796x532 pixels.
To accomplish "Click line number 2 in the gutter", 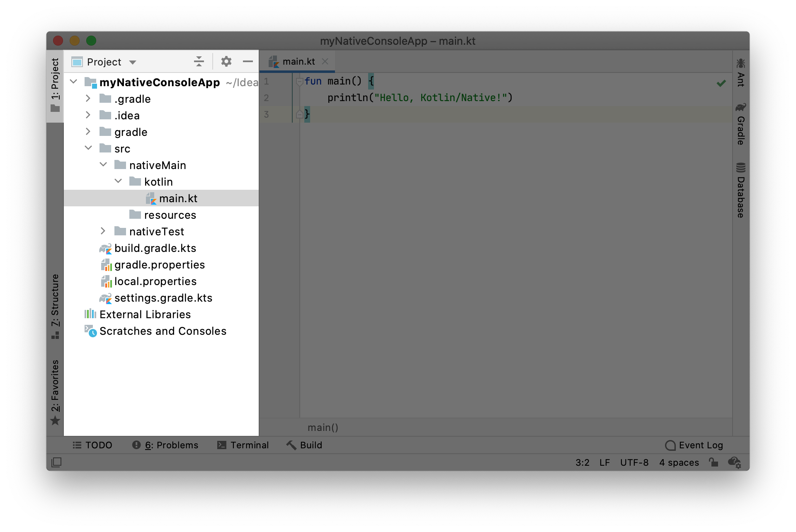I will tap(266, 98).
